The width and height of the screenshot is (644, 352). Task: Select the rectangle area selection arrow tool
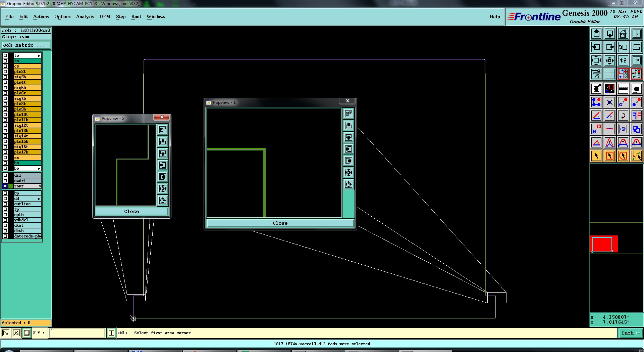610,156
